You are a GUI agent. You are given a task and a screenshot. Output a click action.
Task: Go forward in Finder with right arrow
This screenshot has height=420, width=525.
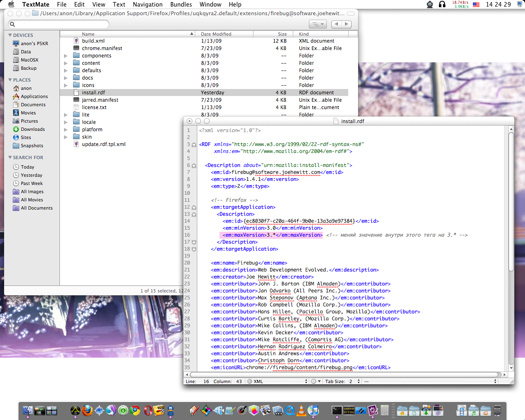(x=347, y=24)
